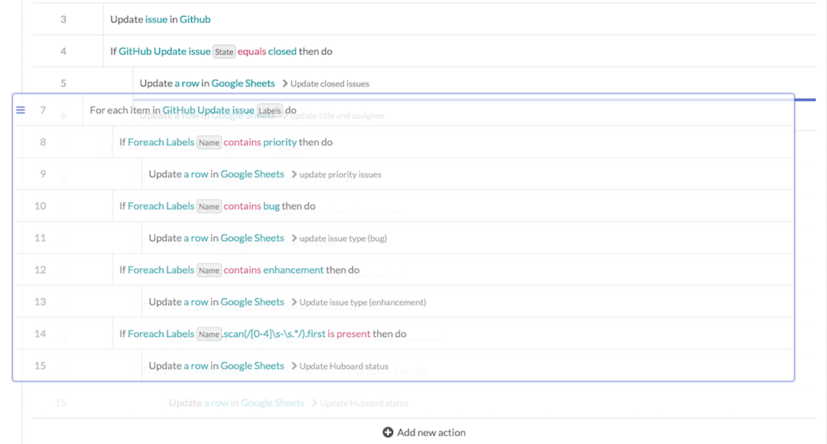Open 'Google Sheets' link in step 13

click(252, 302)
